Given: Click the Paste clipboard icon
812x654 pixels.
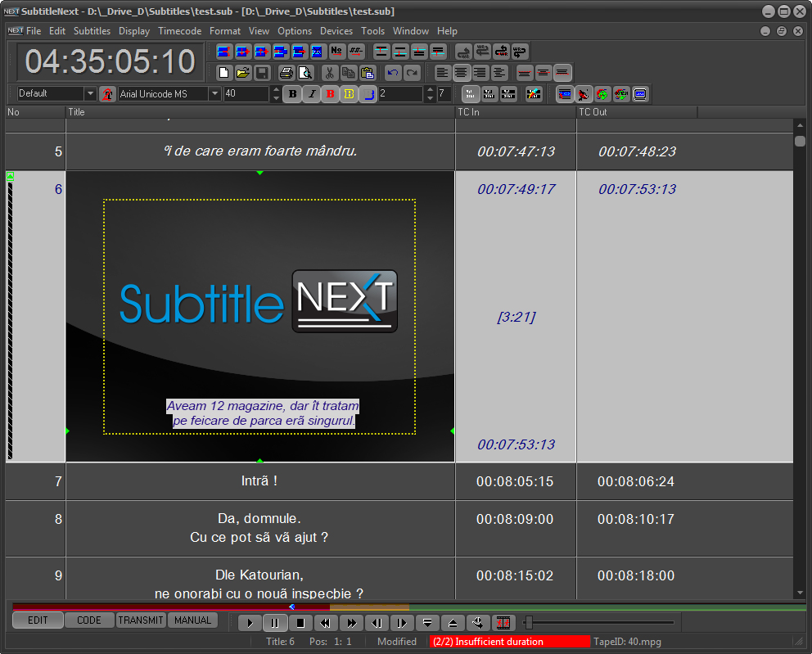Looking at the screenshot, I should (x=368, y=73).
